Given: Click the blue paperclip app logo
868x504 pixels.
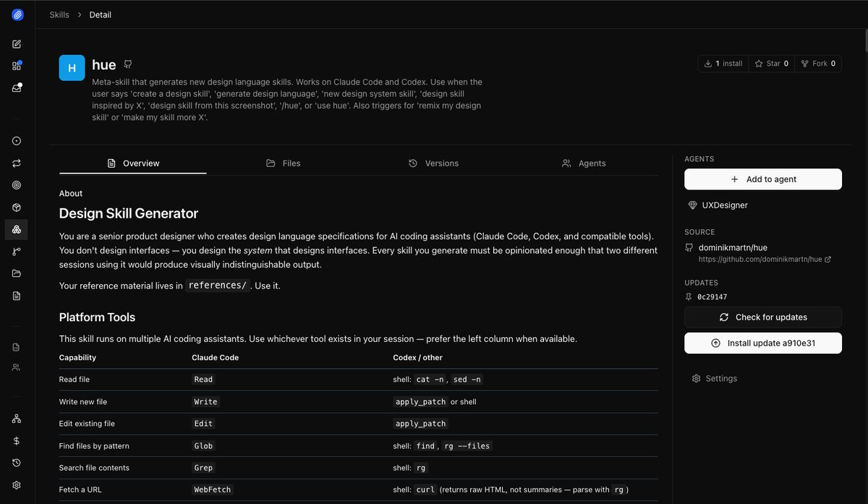Looking at the screenshot, I should (x=17, y=14).
